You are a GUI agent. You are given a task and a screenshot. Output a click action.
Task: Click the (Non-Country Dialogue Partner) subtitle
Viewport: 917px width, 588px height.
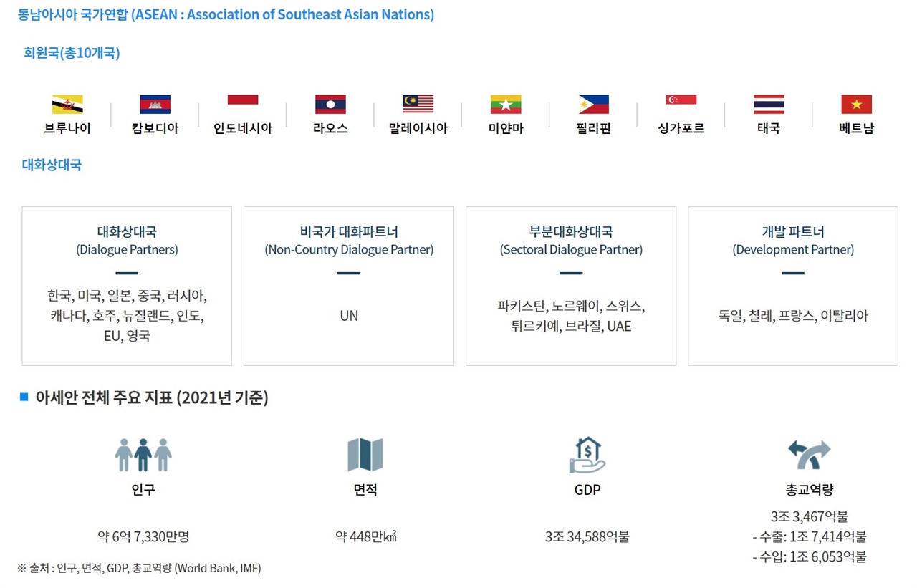(x=349, y=250)
